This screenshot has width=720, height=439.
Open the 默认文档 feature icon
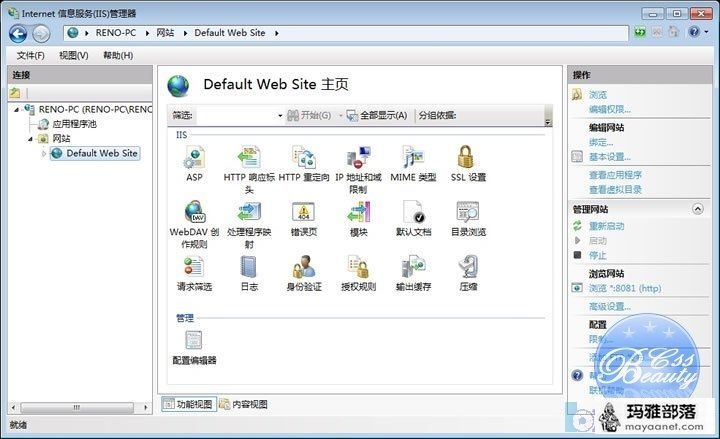pos(413,213)
